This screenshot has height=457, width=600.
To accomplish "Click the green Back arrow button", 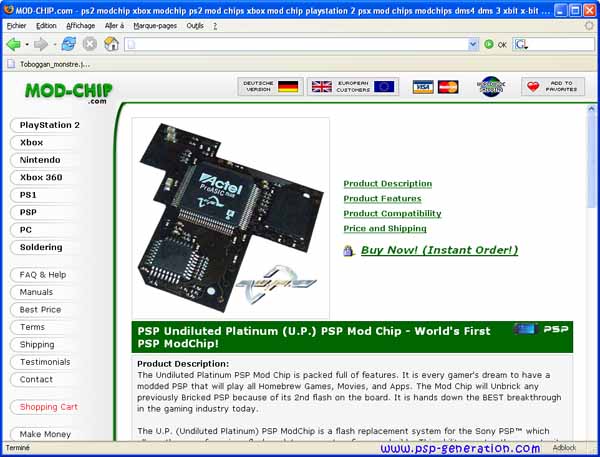I will tap(13, 44).
